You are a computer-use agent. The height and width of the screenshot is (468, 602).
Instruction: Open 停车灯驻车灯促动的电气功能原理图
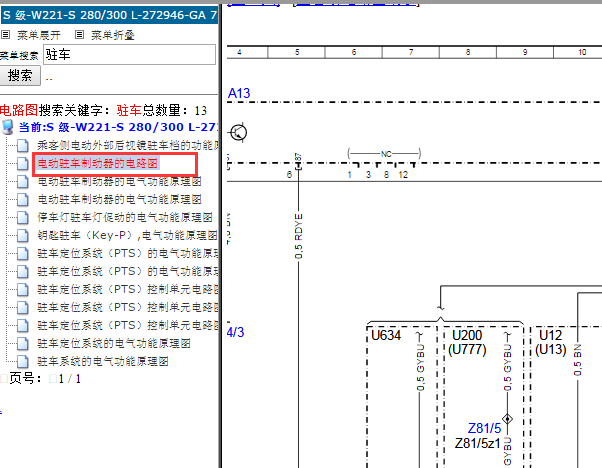click(125, 217)
